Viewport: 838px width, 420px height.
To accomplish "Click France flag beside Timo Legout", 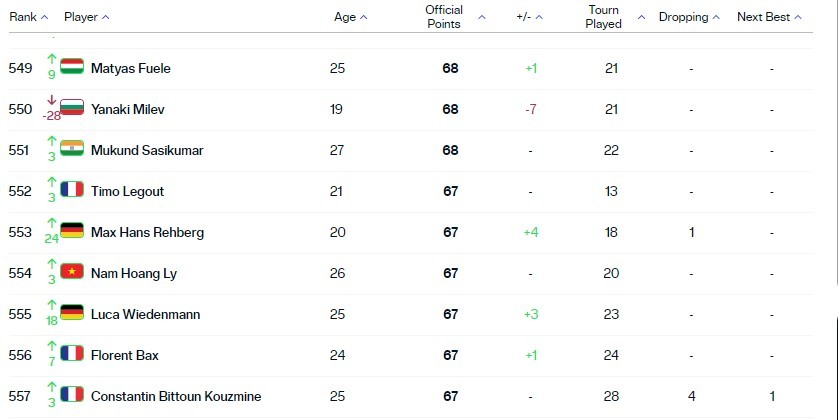I will pyautogui.click(x=72, y=189).
